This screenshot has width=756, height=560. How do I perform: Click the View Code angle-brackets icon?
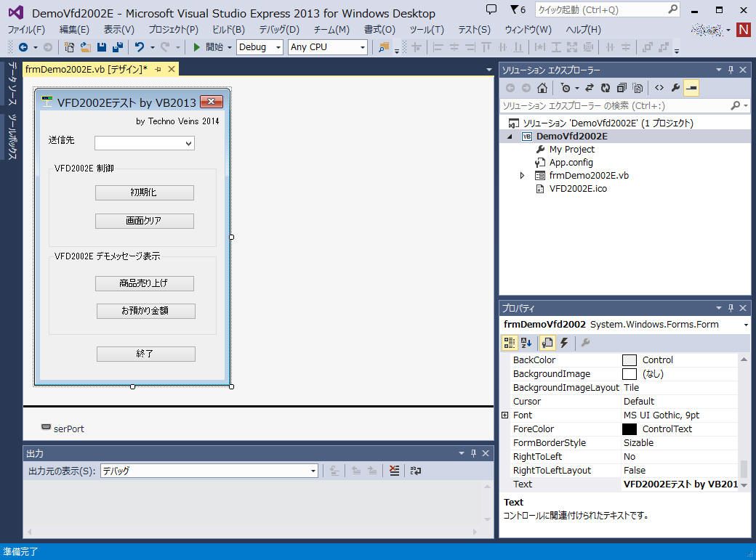tap(659, 88)
